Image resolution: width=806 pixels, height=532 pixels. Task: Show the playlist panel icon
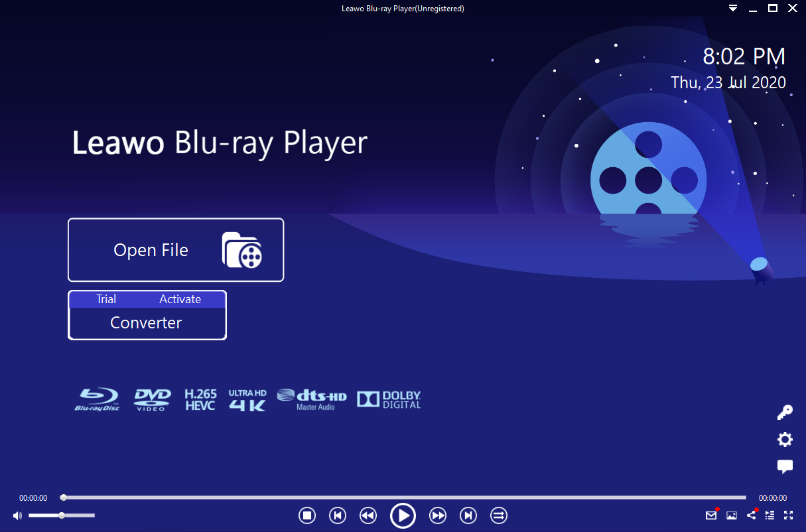770,515
